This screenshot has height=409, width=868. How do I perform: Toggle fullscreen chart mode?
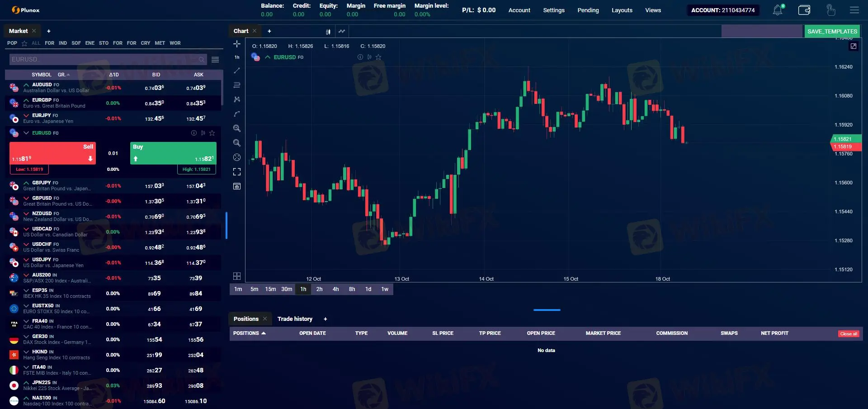click(237, 172)
